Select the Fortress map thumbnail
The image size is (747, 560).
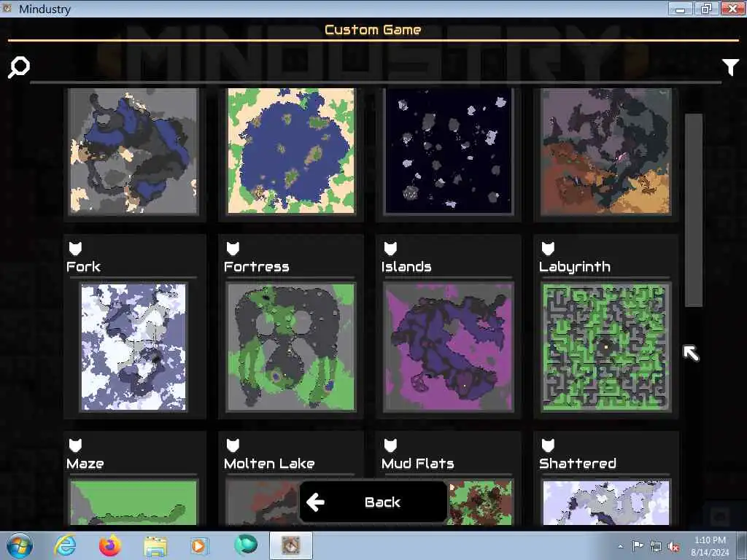tap(290, 346)
